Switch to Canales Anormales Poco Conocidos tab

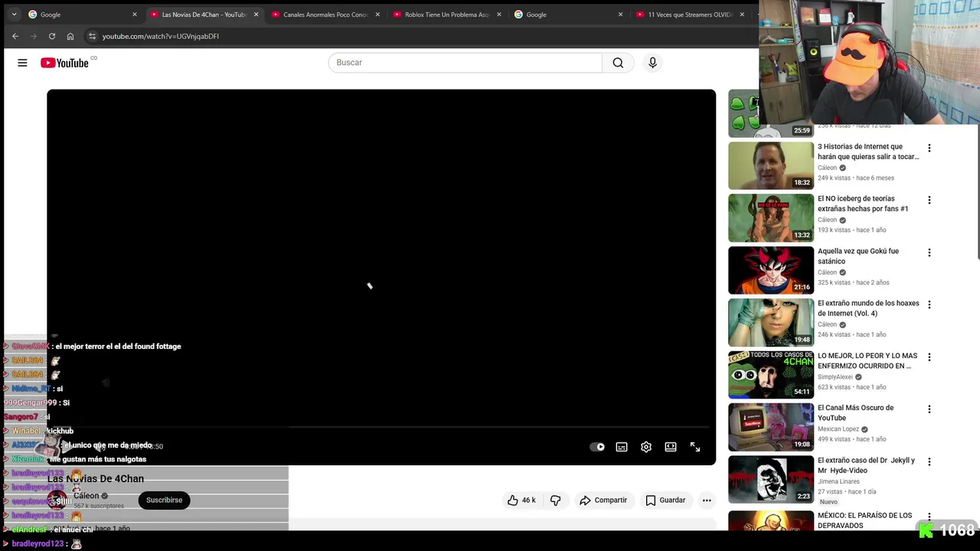click(x=325, y=14)
